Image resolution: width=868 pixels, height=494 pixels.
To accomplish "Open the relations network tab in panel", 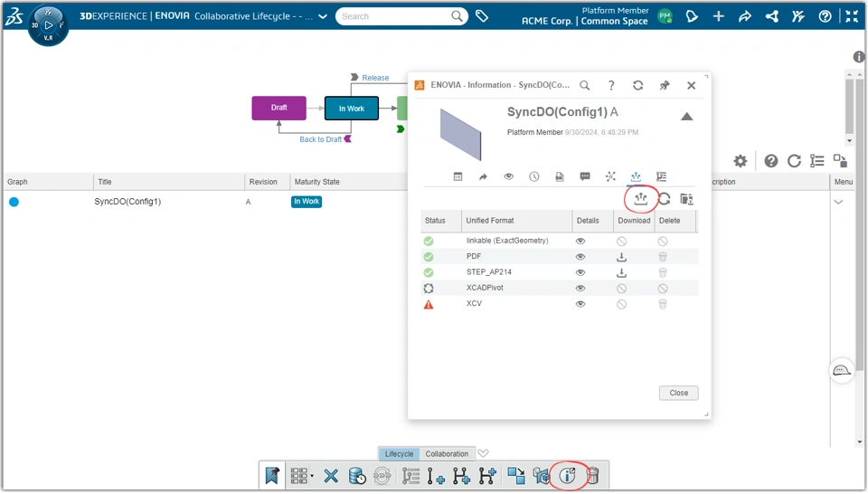I will click(610, 176).
